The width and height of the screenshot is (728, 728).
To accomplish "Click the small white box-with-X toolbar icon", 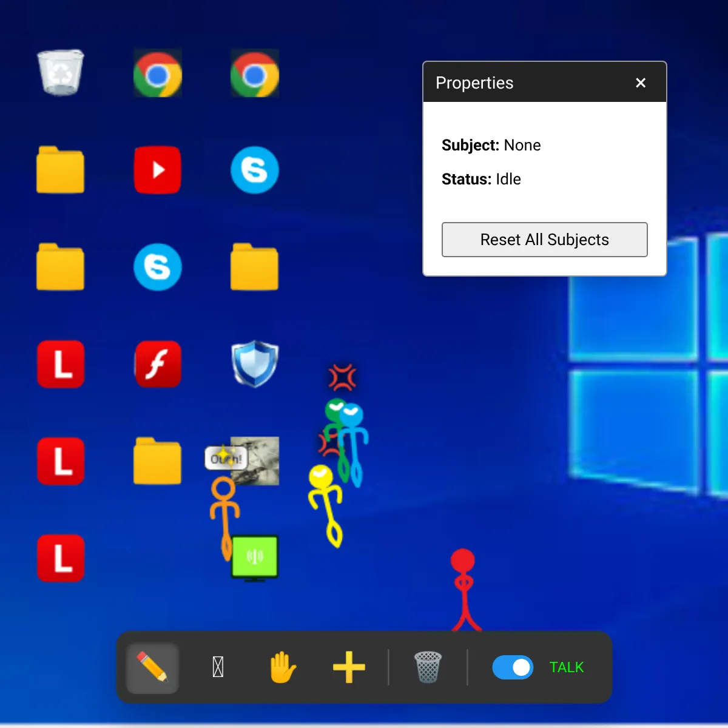I will [218, 667].
